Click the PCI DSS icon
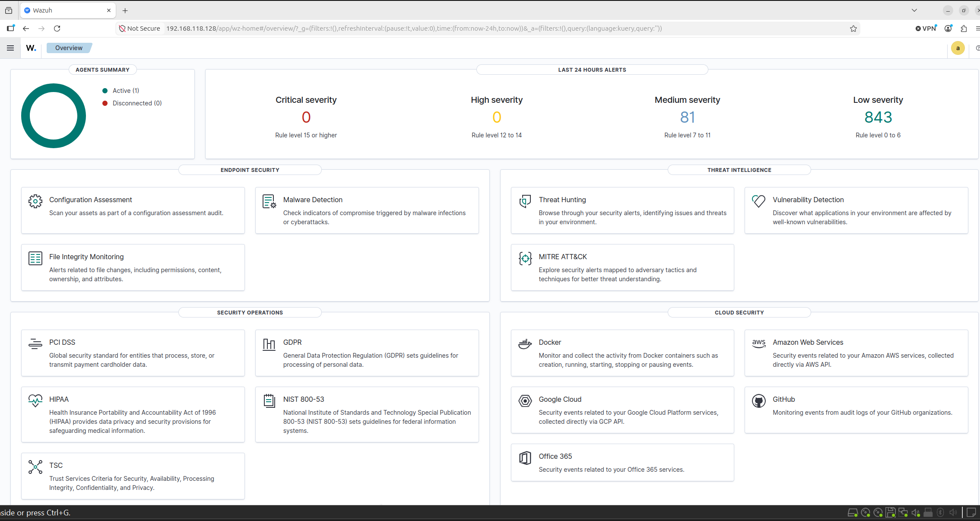The image size is (980, 521). coord(35,343)
